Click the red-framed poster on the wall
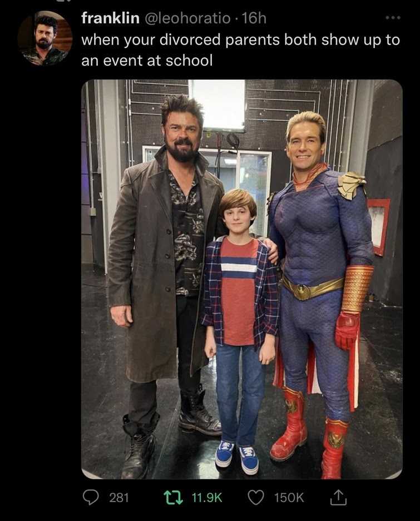This screenshot has height=521, width=420. pos(379,226)
